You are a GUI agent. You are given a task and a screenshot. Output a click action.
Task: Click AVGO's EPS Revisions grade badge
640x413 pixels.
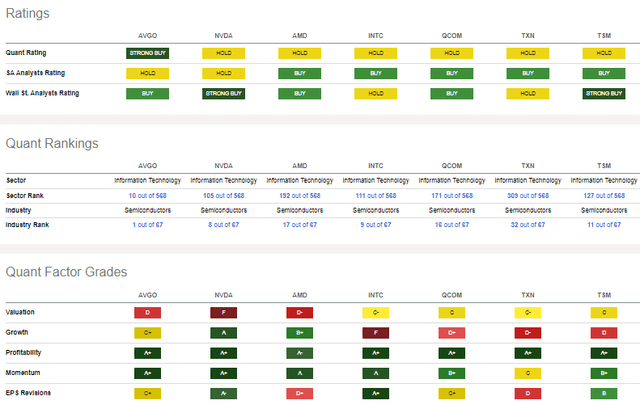point(147,393)
